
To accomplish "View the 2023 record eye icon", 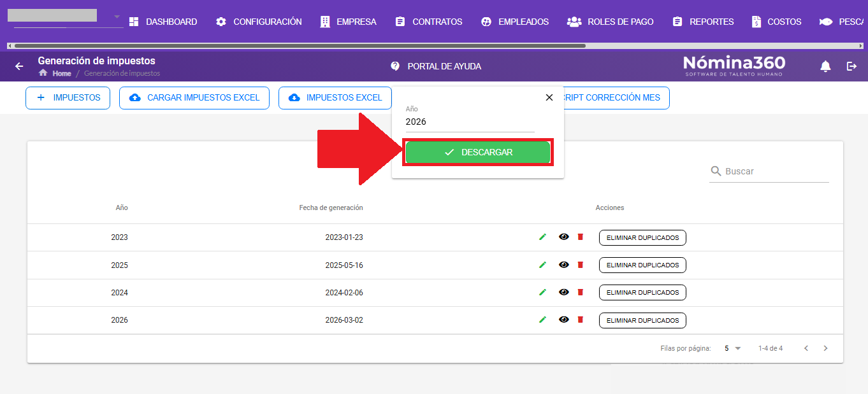I will (x=564, y=237).
